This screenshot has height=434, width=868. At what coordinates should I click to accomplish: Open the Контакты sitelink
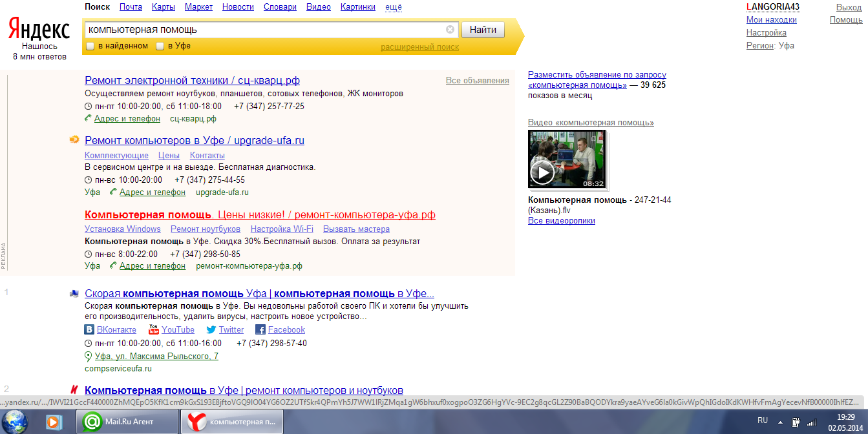pyautogui.click(x=207, y=156)
